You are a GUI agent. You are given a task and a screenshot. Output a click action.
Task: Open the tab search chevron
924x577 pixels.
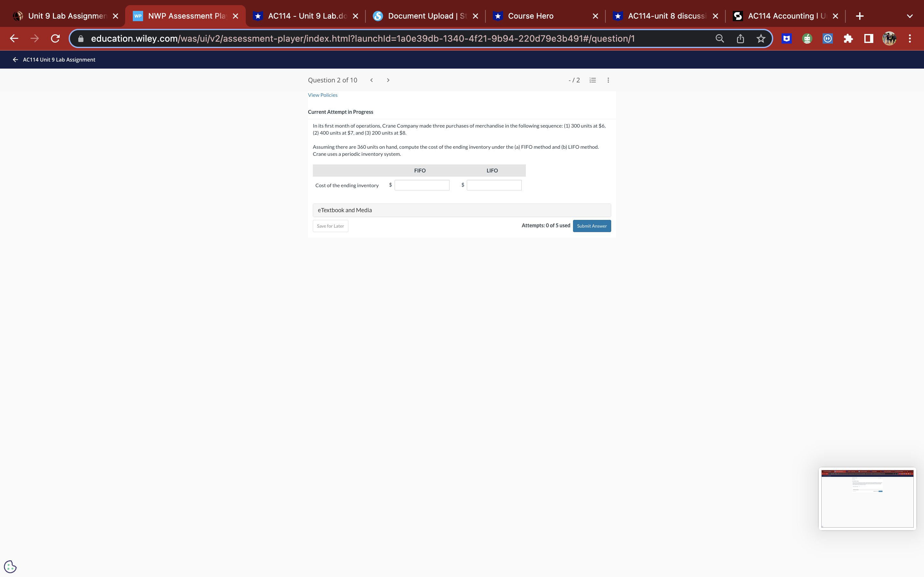coord(909,16)
